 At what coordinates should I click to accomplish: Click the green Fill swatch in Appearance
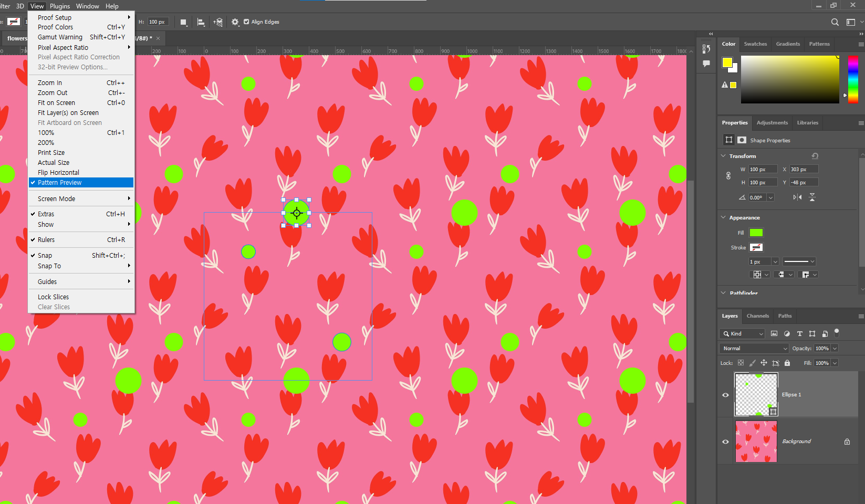point(756,233)
